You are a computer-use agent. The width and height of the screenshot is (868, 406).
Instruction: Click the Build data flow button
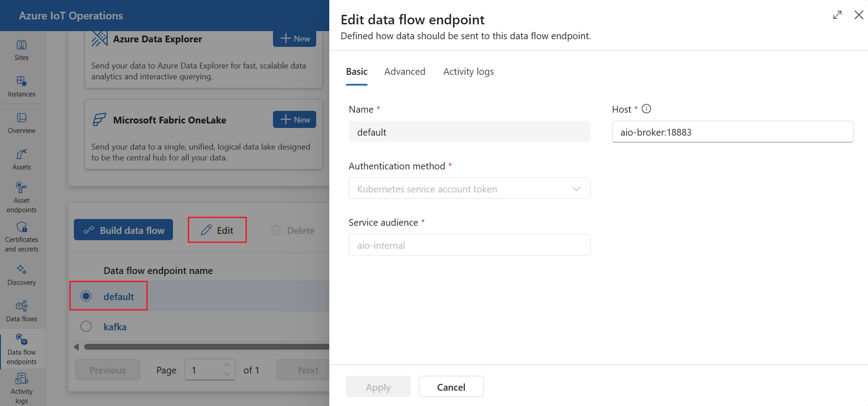pyautogui.click(x=123, y=230)
